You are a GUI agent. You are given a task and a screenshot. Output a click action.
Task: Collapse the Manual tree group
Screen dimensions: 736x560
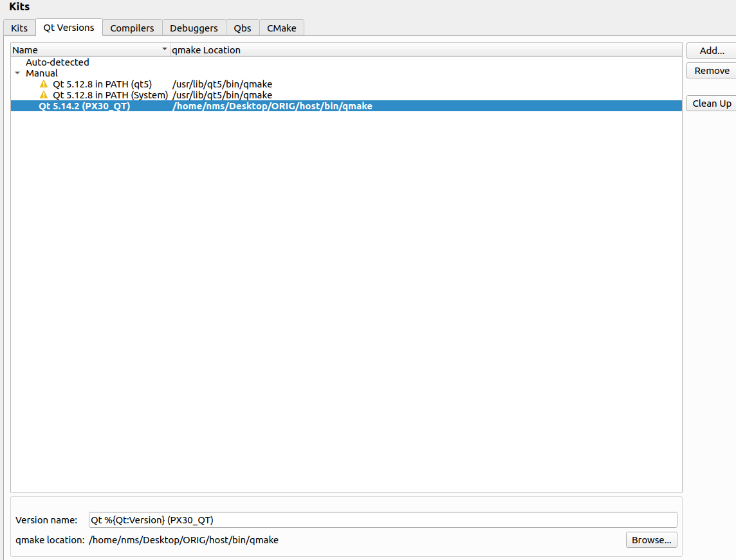click(x=18, y=73)
